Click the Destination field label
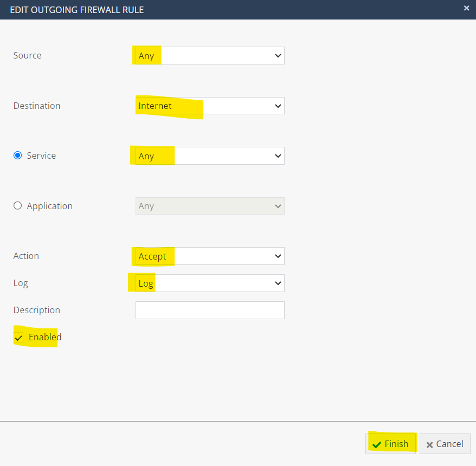The image size is (476, 466). pos(37,106)
